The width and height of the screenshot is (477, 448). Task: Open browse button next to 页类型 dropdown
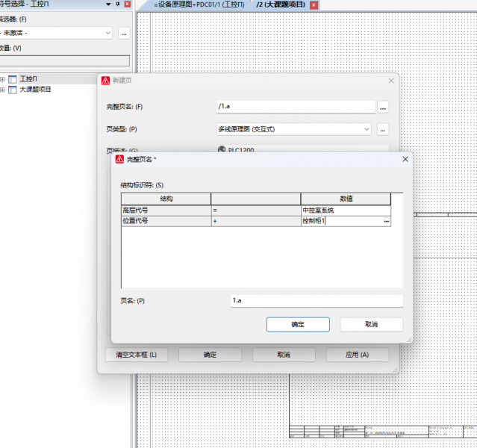click(383, 130)
